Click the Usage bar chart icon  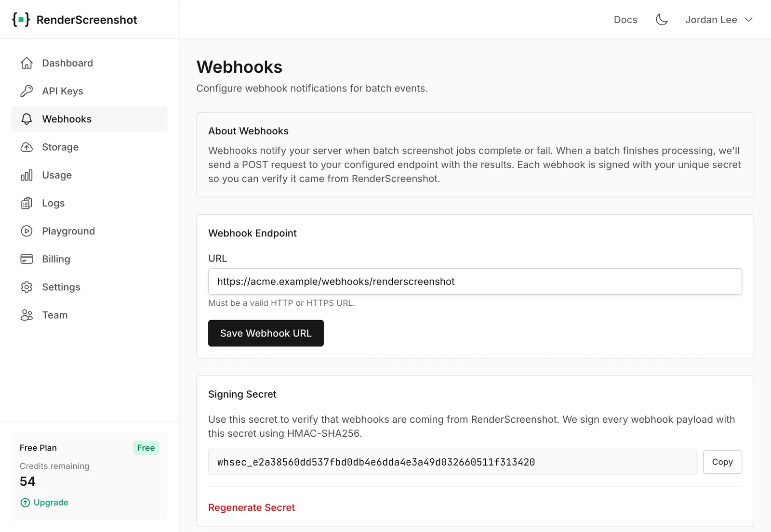(x=27, y=175)
